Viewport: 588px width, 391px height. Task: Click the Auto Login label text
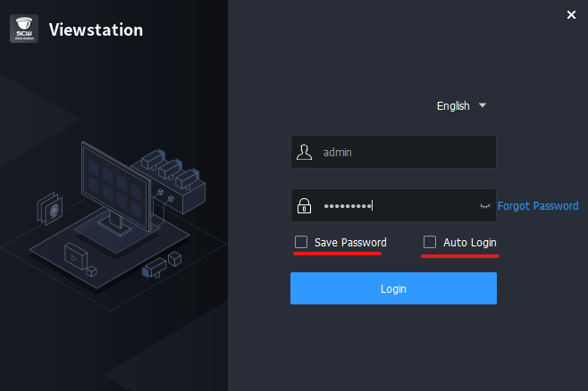coord(470,243)
